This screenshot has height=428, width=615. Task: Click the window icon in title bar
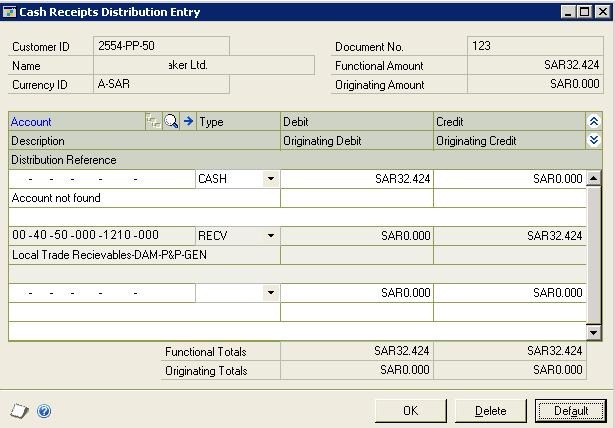click(9, 12)
